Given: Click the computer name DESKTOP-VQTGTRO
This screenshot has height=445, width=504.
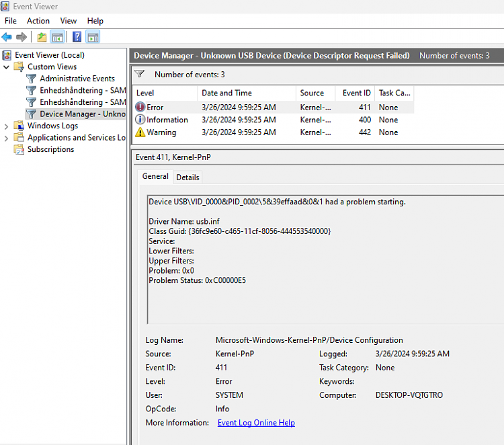Looking at the screenshot, I should pyautogui.click(x=409, y=395).
